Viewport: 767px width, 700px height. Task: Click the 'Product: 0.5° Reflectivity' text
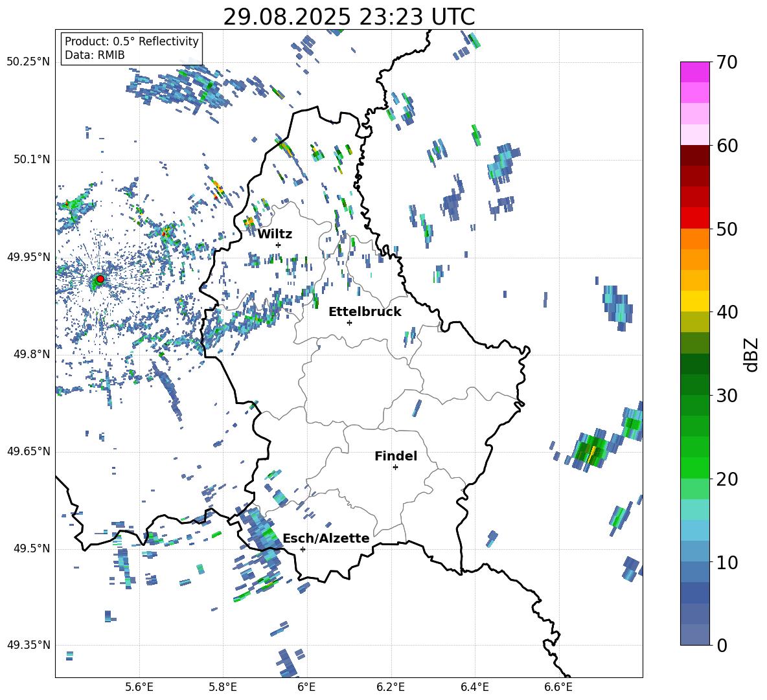[132, 41]
